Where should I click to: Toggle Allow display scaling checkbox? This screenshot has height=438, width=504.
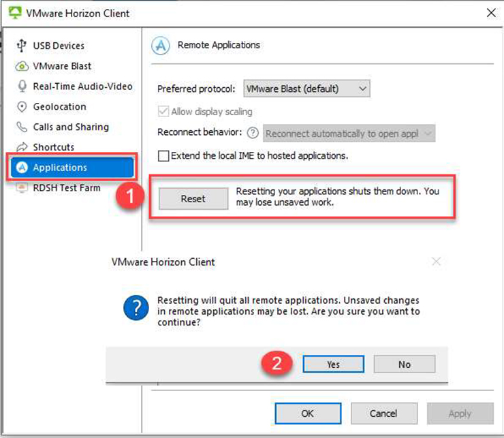point(163,112)
